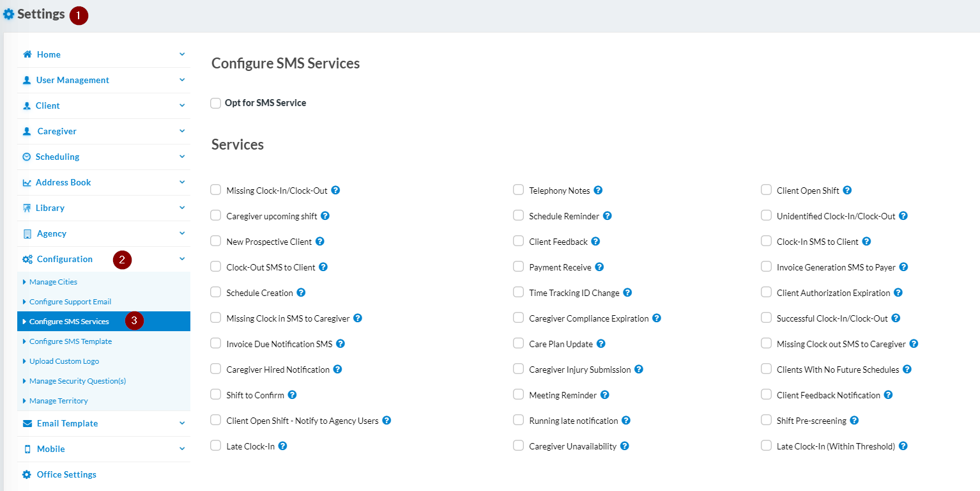Image resolution: width=980 pixels, height=491 pixels.
Task: Collapse the Configuration section chevron
Action: point(182,259)
